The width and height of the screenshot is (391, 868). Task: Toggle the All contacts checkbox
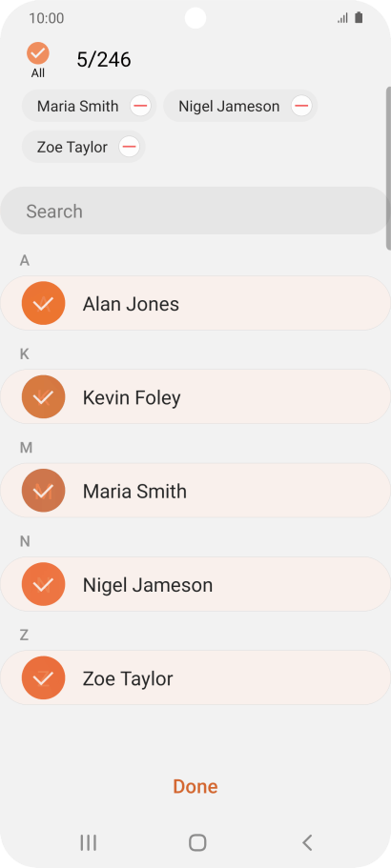37,53
